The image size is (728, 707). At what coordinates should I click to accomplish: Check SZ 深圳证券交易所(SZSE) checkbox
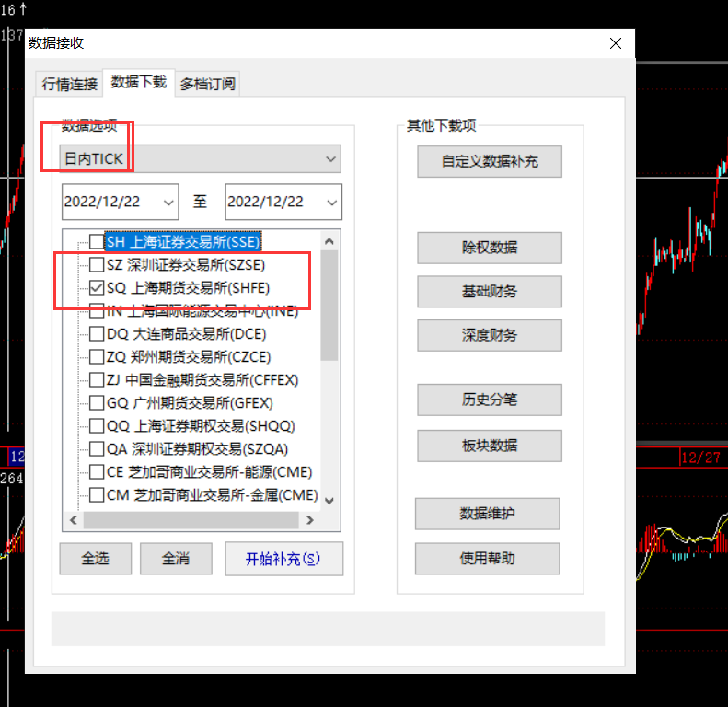point(97,265)
